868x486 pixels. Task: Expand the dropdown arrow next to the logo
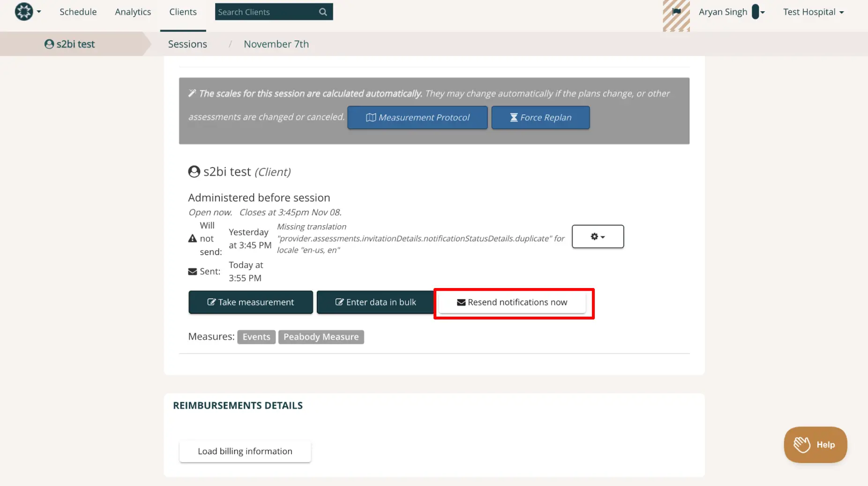(x=39, y=13)
